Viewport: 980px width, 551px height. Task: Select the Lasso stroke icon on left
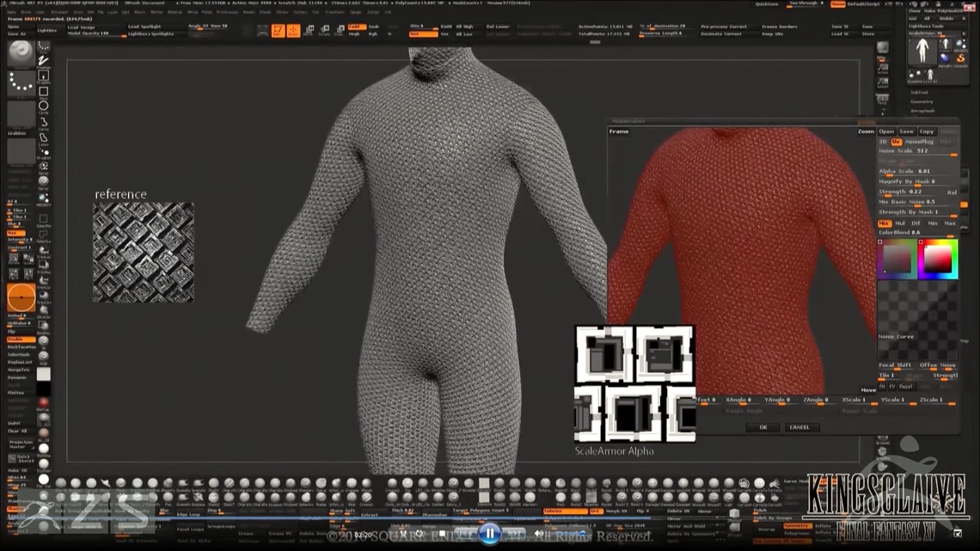tap(43, 138)
